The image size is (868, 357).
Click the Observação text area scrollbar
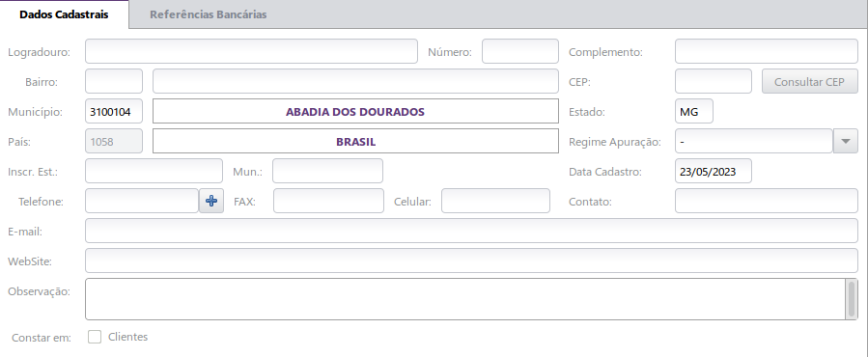pos(852,299)
